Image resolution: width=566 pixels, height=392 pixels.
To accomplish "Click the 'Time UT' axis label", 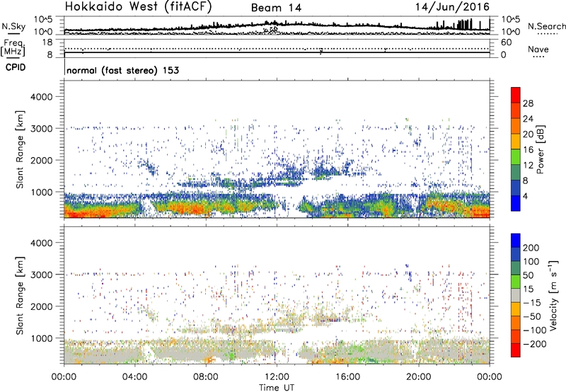I will click(277, 388).
